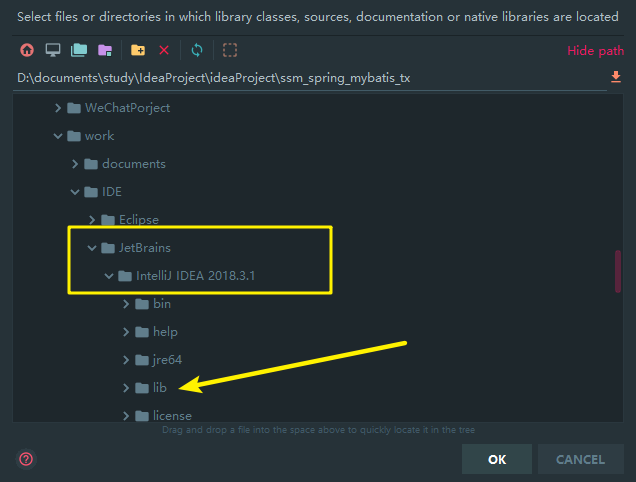Toggle show hidden files and directories icon
The height and width of the screenshot is (482, 636).
coord(230,50)
